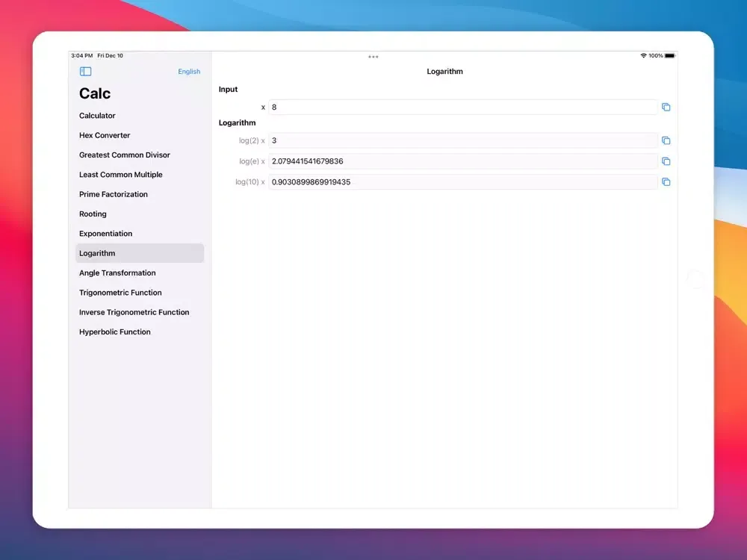Click the log(e) x label
The image size is (747, 560).
click(252, 161)
